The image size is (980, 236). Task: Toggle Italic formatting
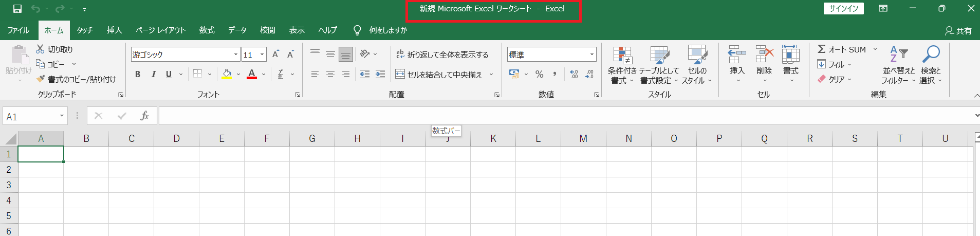(x=153, y=75)
